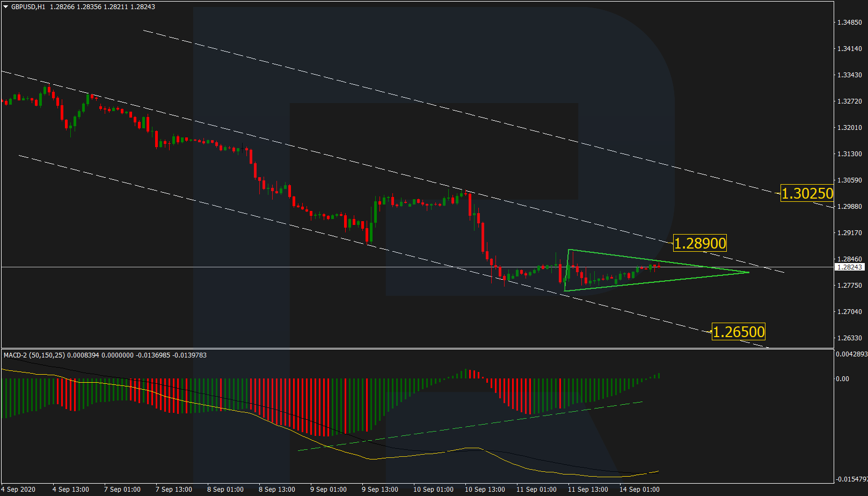Image resolution: width=868 pixels, height=496 pixels.
Task: Click the time label 8 Sep 13:00
Action: coord(277,490)
